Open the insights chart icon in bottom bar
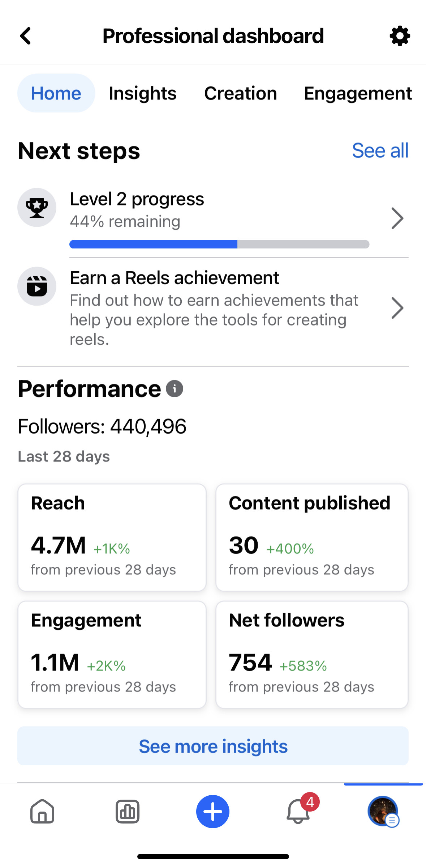This screenshot has height=868, width=426. coord(128,812)
